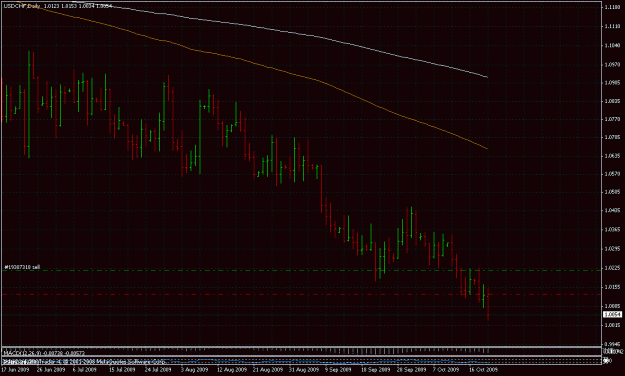Click the 1.0155 price scale label
Screen dimensions: 625x376
pos(613,287)
